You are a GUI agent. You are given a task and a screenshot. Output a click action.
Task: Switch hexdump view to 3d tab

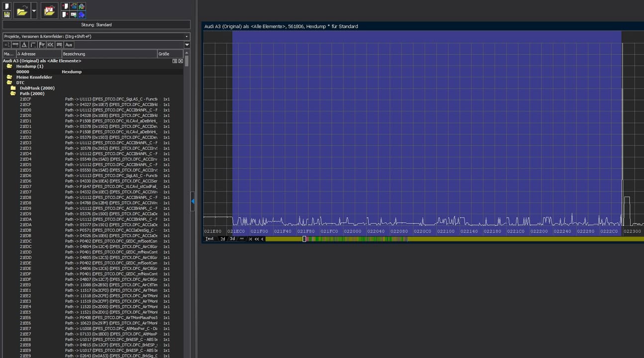pos(232,239)
